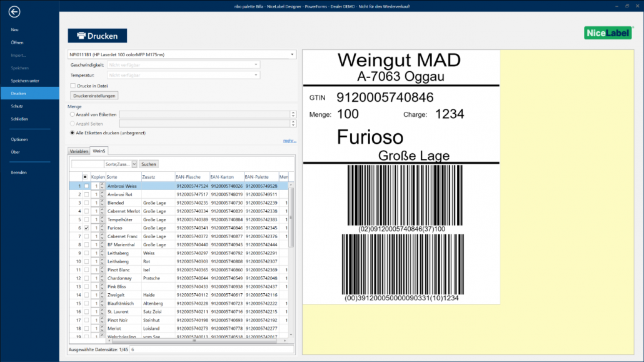Click the EAN-Karton column header
The height and width of the screenshot is (362, 644).
point(227,177)
